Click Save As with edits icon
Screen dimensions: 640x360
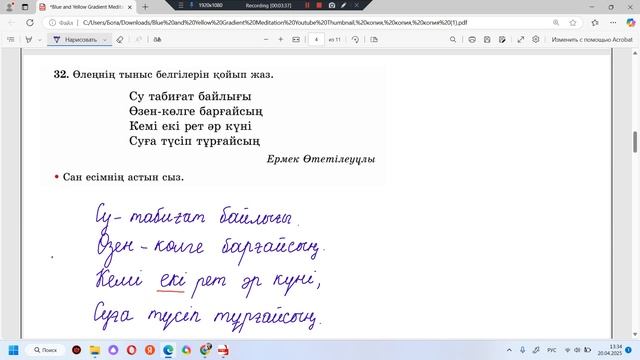click(502, 40)
